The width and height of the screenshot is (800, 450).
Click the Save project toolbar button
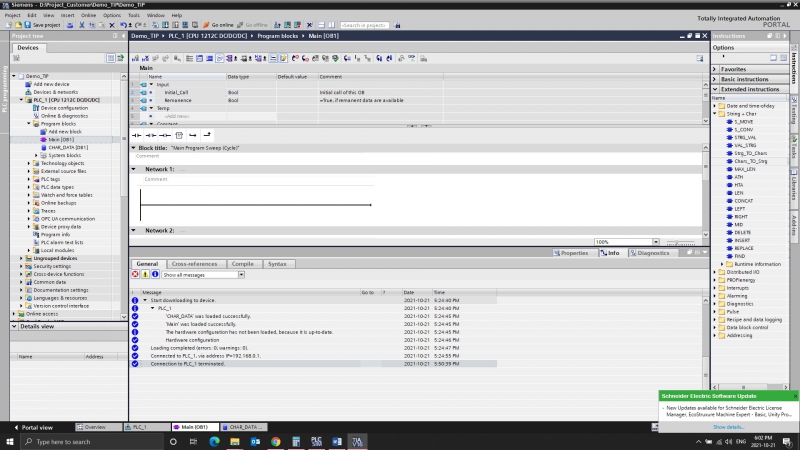click(x=42, y=25)
